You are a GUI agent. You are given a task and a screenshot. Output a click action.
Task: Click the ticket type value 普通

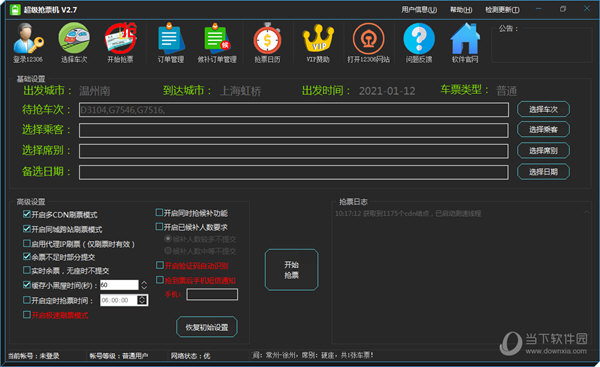point(506,91)
